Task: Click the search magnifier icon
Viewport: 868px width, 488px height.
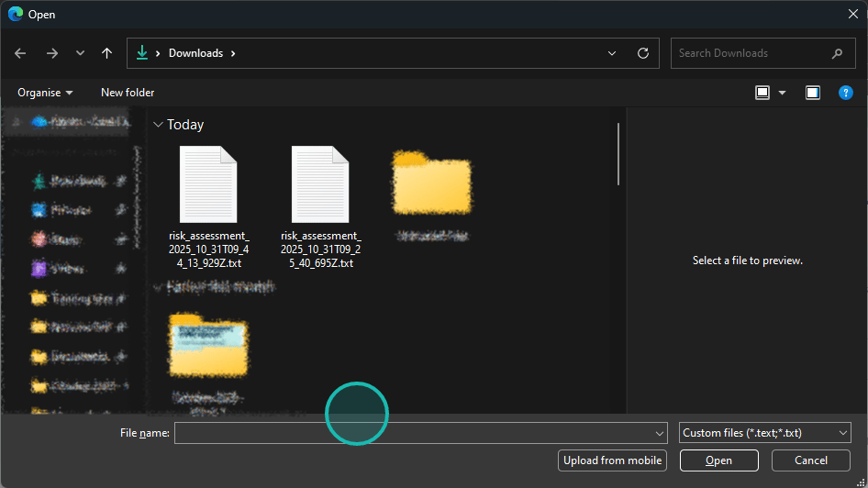Action: pyautogui.click(x=837, y=53)
